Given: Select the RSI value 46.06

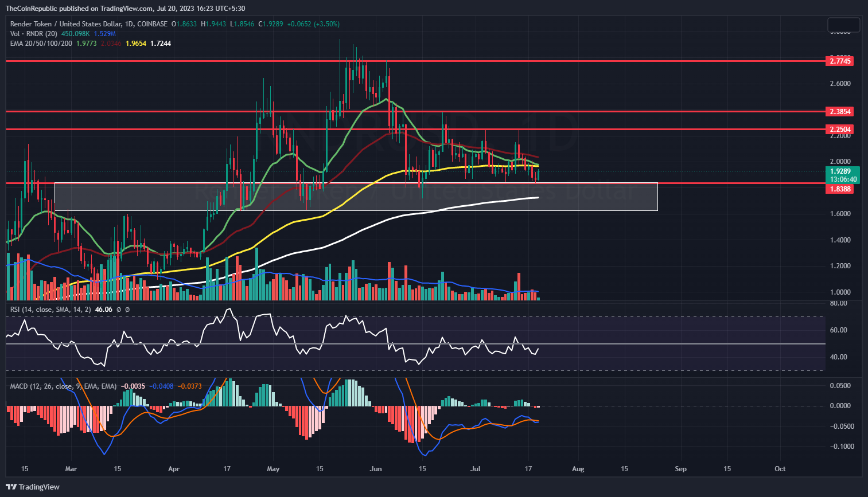Looking at the screenshot, I should pyautogui.click(x=103, y=310).
